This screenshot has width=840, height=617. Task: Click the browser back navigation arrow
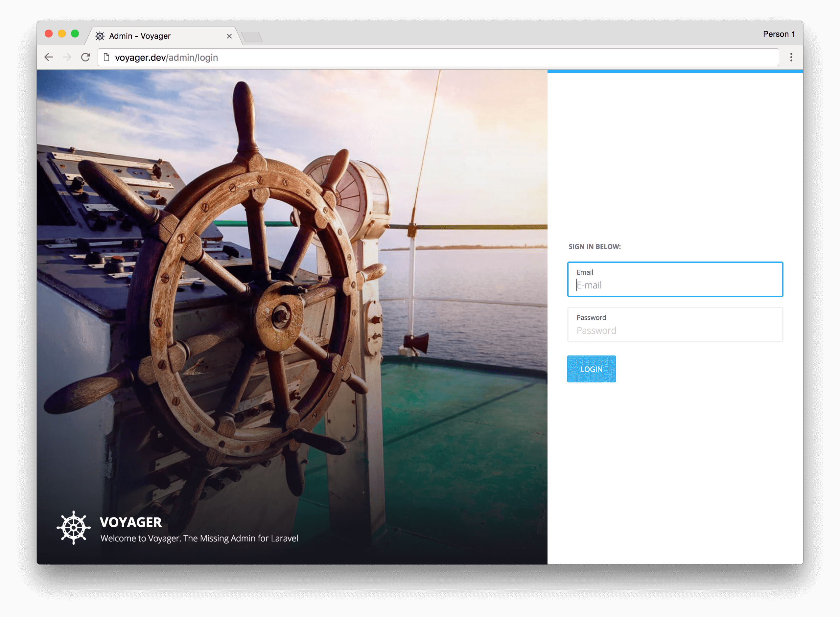point(48,57)
